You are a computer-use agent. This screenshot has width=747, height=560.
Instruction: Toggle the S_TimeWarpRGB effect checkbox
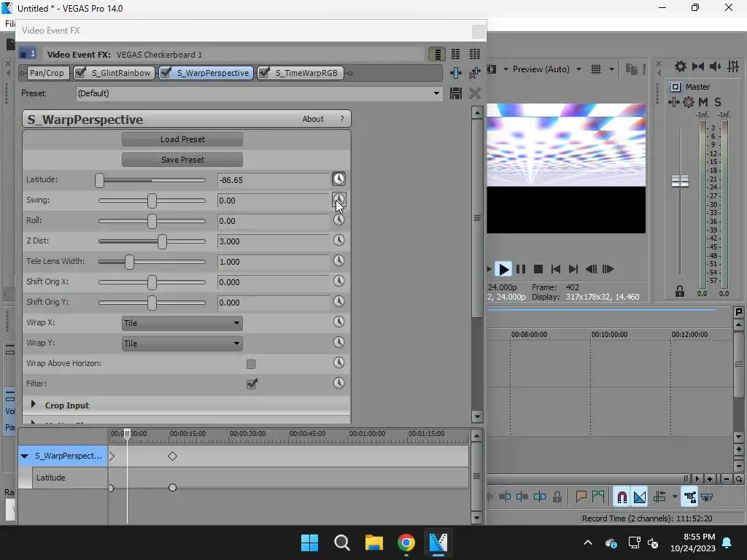point(264,72)
